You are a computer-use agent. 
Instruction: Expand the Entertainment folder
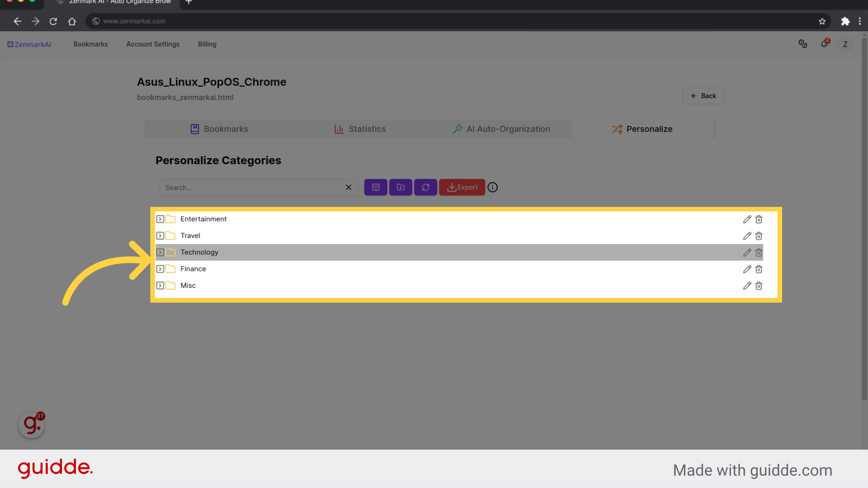tap(160, 219)
